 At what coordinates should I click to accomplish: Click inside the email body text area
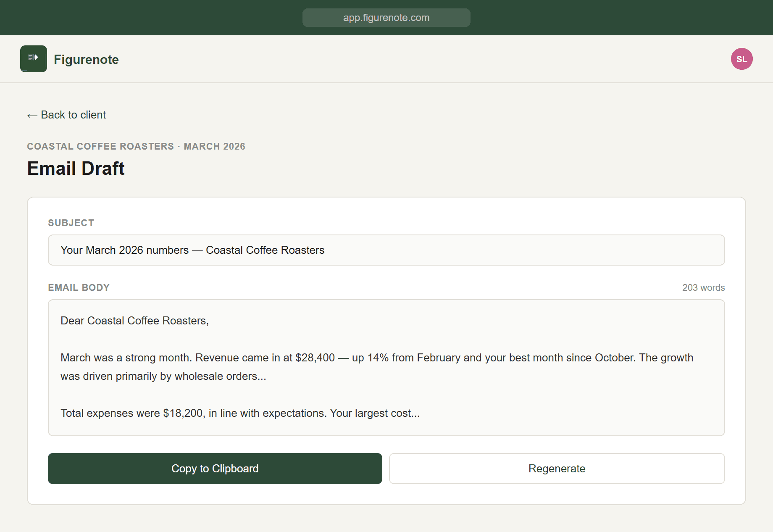click(386, 368)
